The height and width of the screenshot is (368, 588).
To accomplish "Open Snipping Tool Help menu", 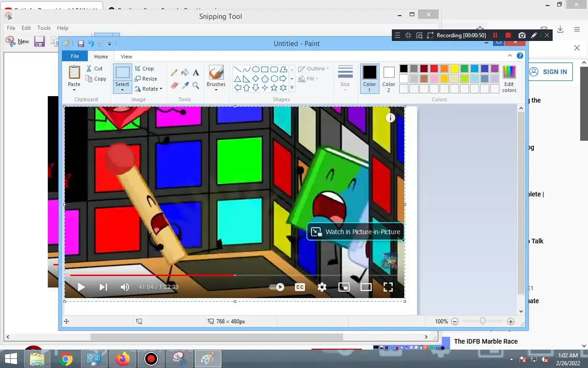I will [x=62, y=28].
